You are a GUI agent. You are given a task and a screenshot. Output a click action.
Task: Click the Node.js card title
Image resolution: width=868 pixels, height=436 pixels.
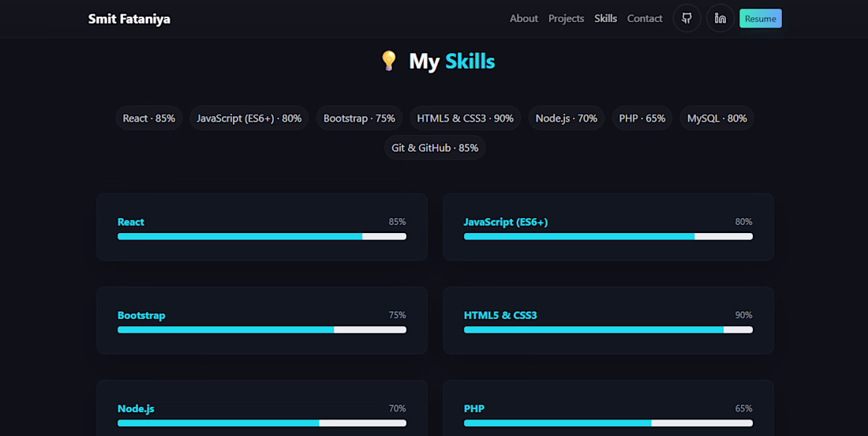click(136, 408)
